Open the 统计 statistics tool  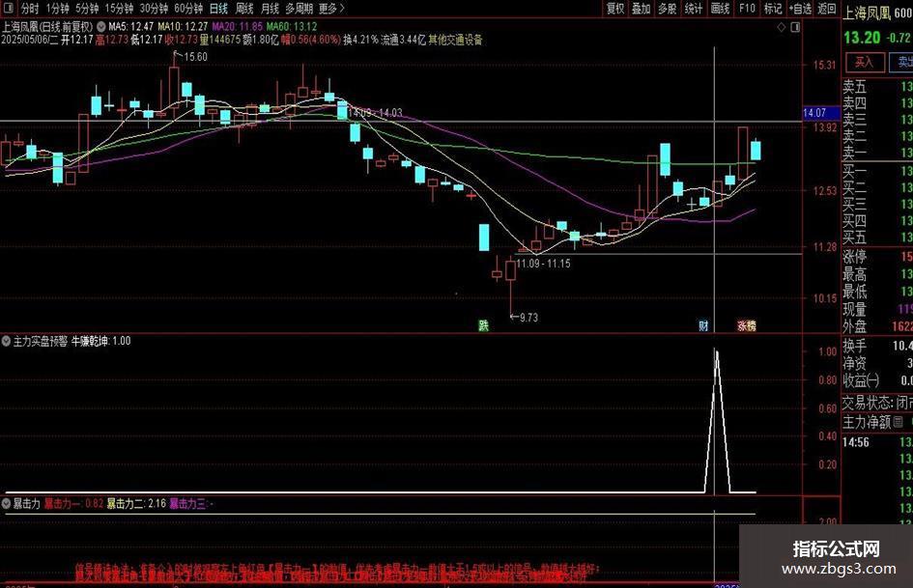coord(694,9)
